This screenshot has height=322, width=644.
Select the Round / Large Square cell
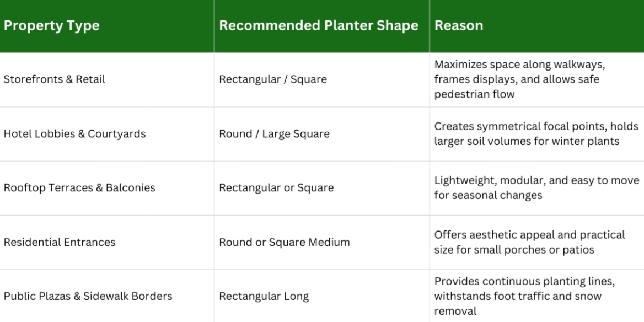(x=274, y=134)
